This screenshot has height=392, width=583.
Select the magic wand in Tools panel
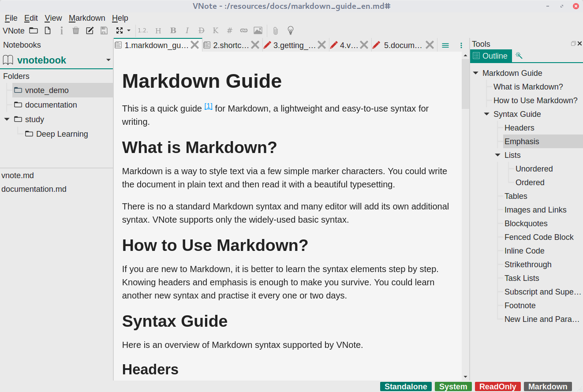pos(519,56)
